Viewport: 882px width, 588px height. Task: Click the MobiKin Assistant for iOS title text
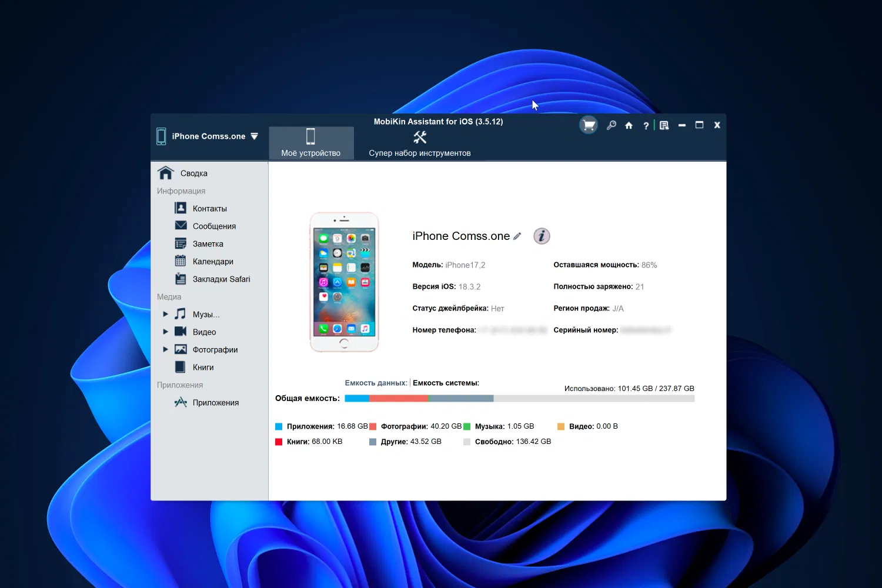click(439, 122)
